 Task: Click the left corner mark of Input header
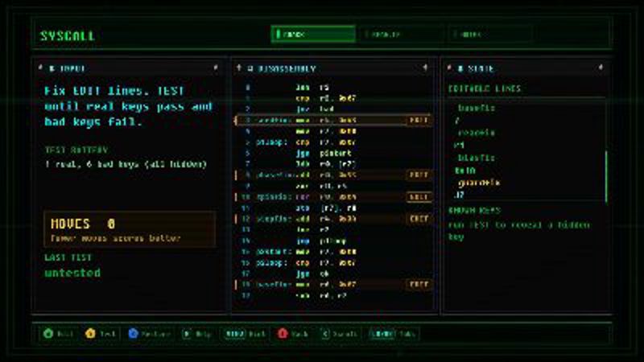click(x=41, y=68)
